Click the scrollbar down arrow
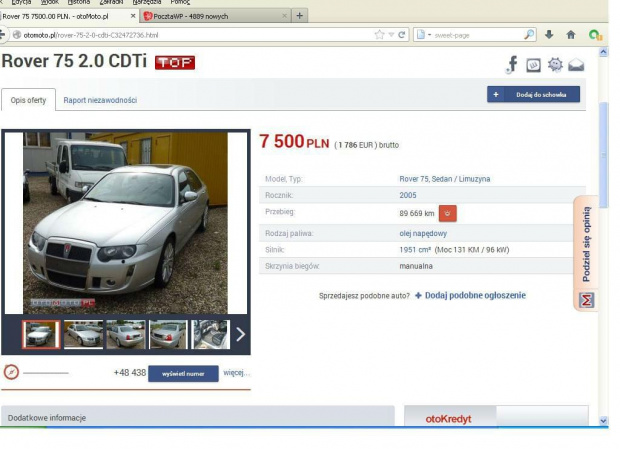Image resolution: width=620 pixels, height=449 pixels. [603, 420]
